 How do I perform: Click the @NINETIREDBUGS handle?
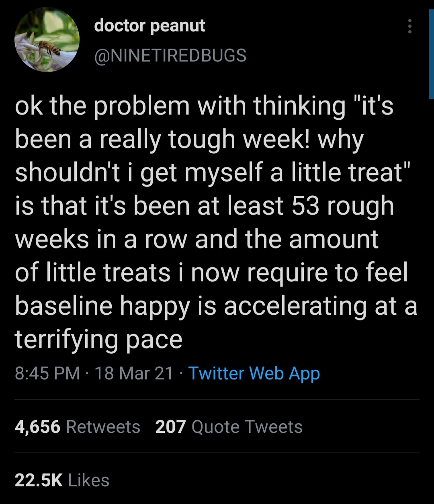point(170,55)
